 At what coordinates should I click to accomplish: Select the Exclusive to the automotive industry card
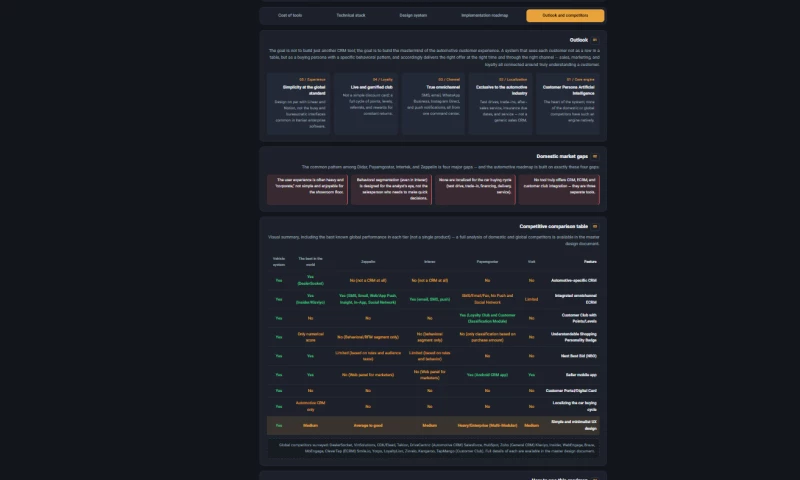click(500, 104)
